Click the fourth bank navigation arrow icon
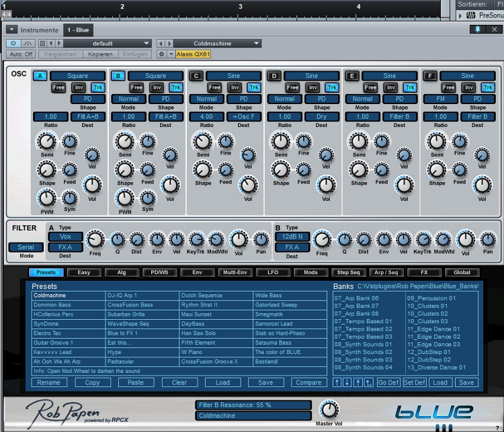The height and width of the screenshot is (432, 504). coord(368,382)
